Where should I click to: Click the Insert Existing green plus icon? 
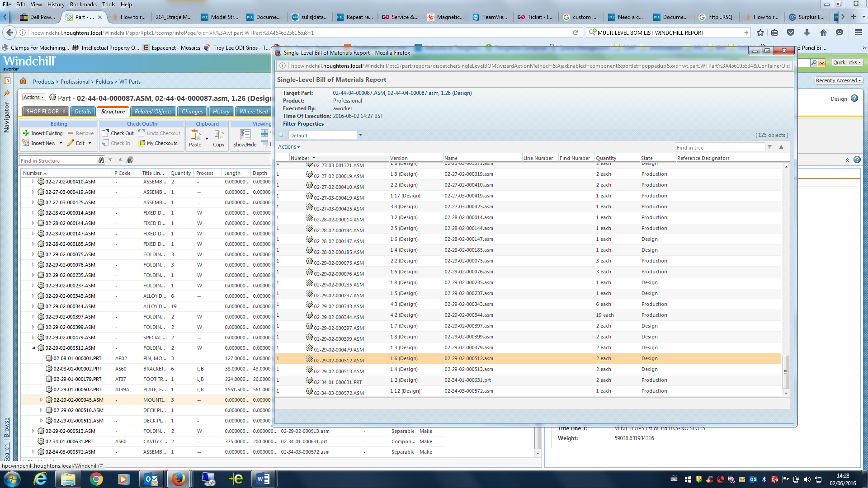[26, 133]
